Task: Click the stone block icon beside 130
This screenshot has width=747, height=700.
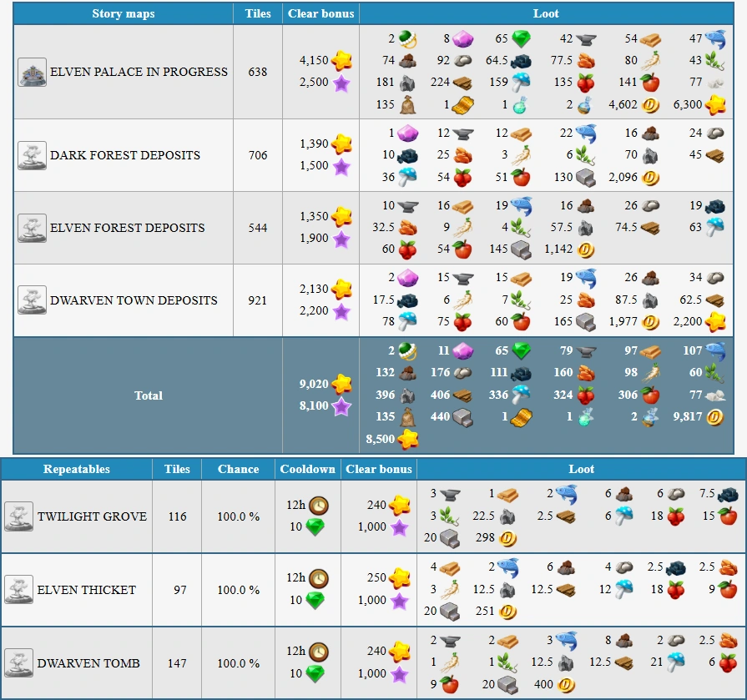Action: 586,178
